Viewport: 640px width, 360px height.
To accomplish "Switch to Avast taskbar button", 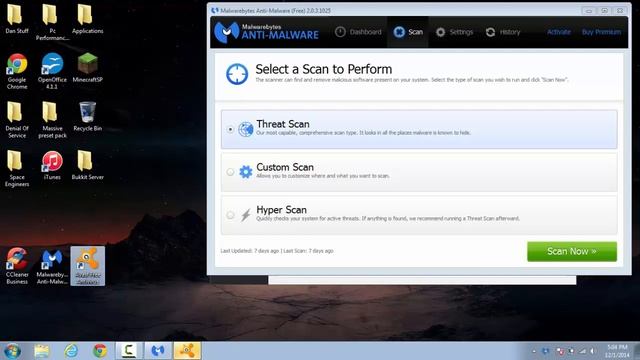I will [187, 351].
